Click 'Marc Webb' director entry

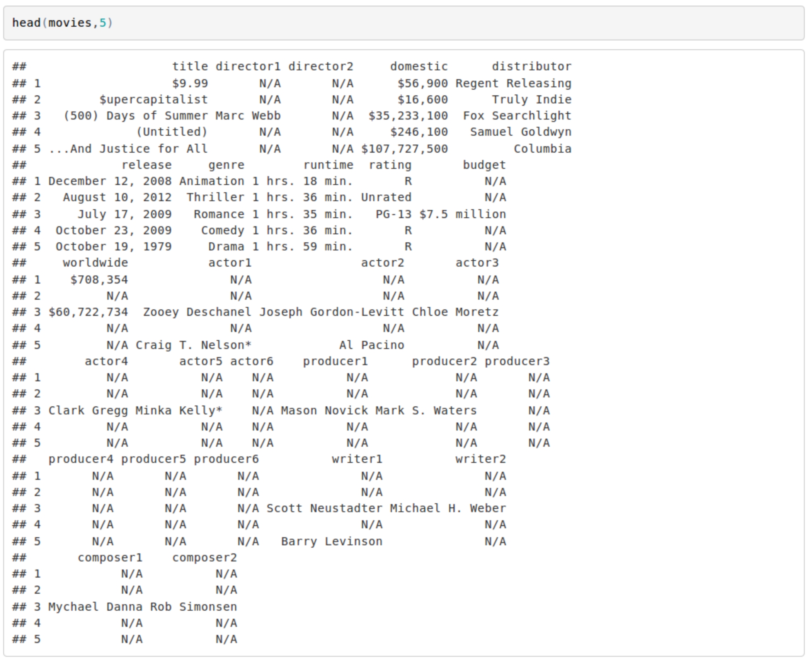click(248, 116)
